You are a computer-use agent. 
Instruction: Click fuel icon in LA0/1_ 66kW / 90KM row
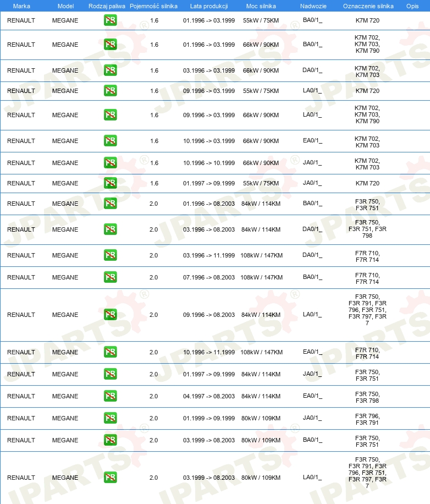click(x=110, y=115)
